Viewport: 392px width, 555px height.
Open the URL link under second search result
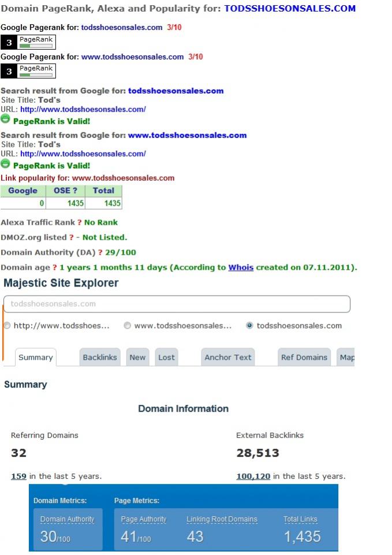[x=83, y=154]
